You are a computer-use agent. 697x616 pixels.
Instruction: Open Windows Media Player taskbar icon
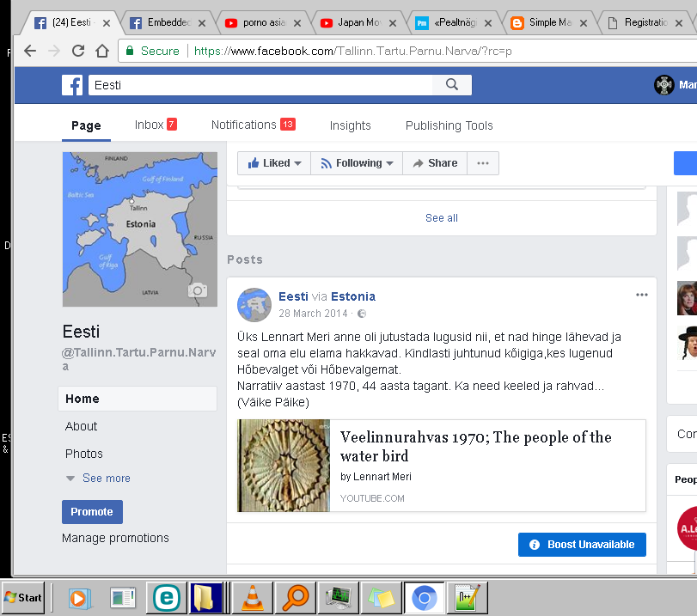pos(79,598)
